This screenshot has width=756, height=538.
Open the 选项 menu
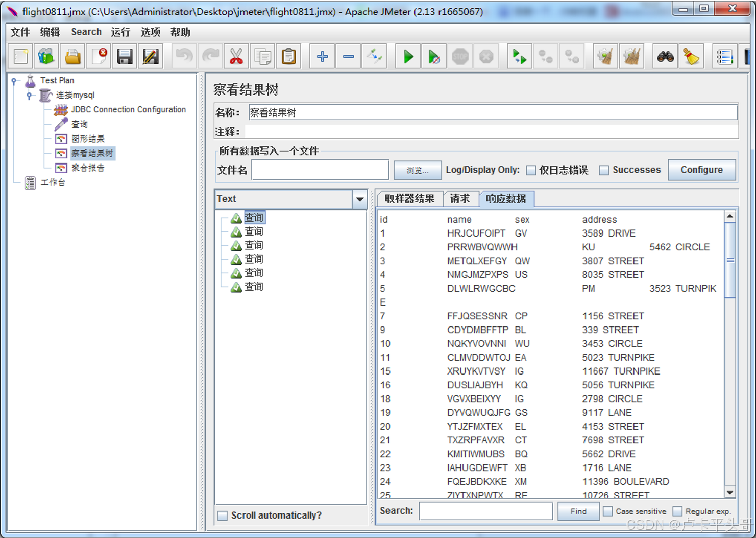click(151, 32)
